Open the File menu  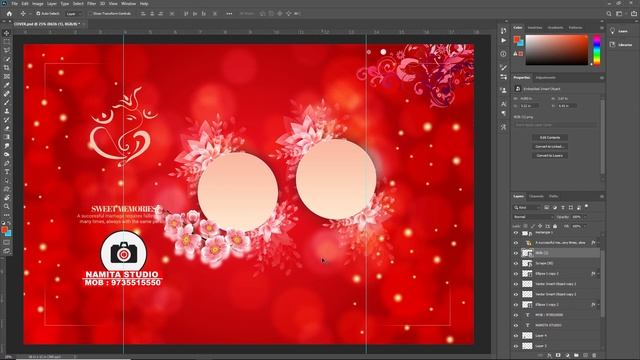point(14,4)
